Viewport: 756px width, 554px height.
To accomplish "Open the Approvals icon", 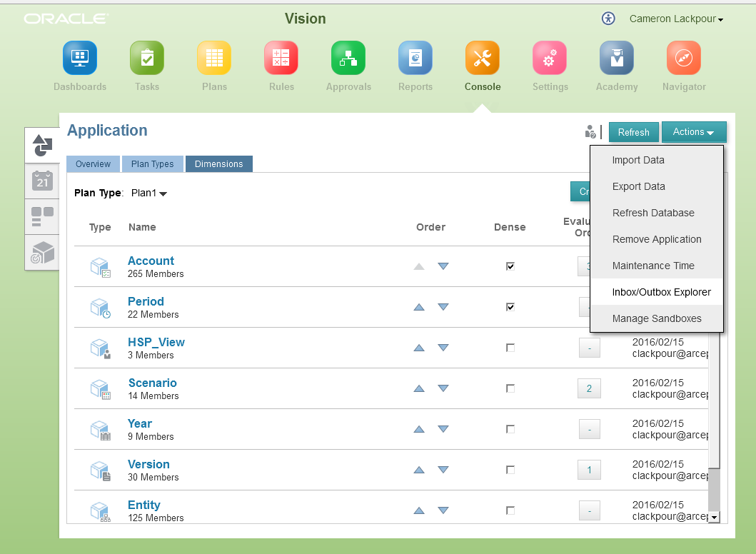I will click(348, 58).
